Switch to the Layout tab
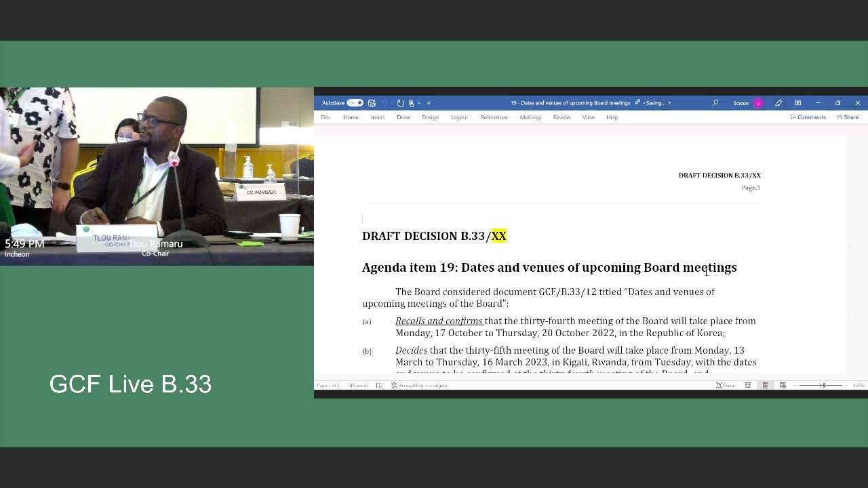This screenshot has height=488, width=868. (x=460, y=117)
